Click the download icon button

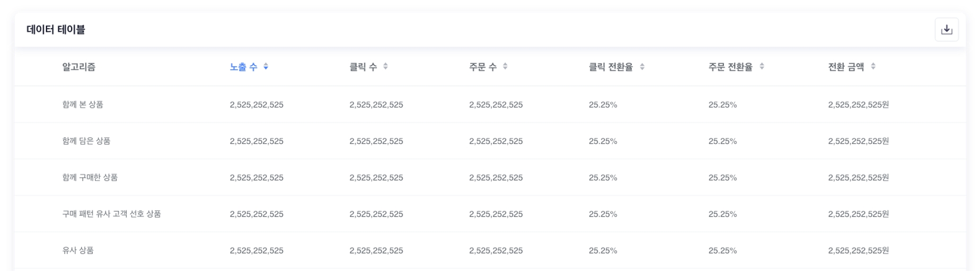(946, 30)
